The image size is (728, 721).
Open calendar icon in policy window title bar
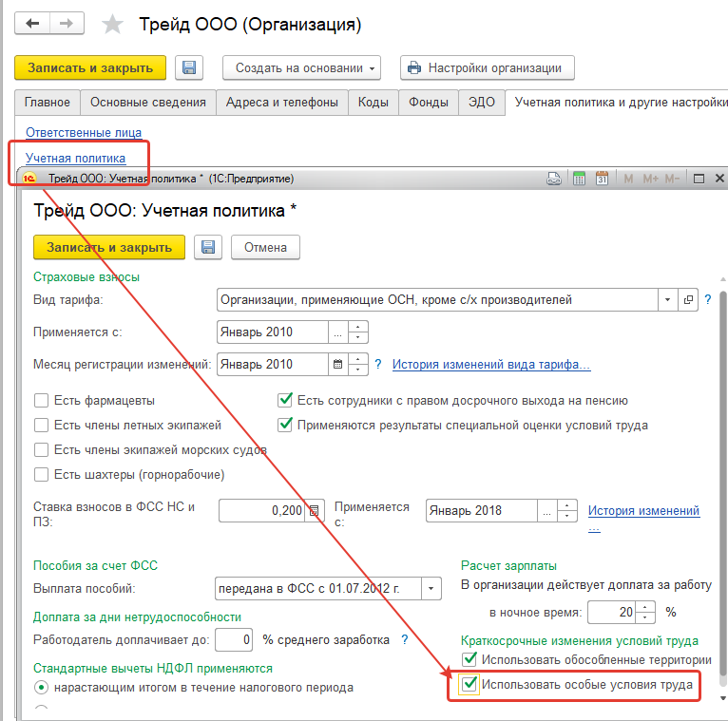(x=602, y=179)
